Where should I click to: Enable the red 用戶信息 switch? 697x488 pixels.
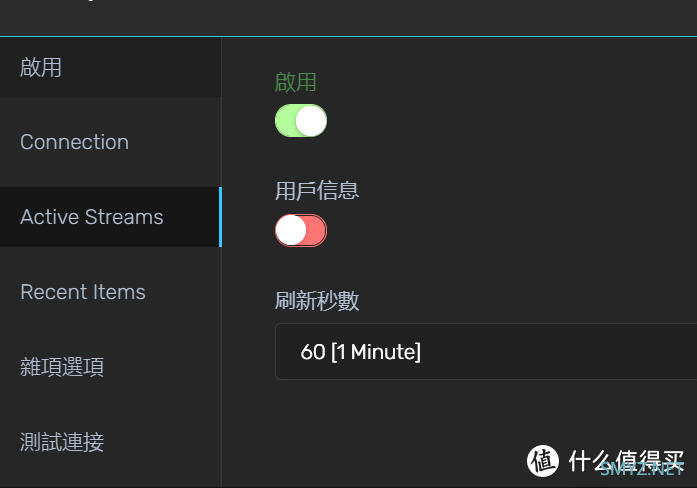pos(301,230)
